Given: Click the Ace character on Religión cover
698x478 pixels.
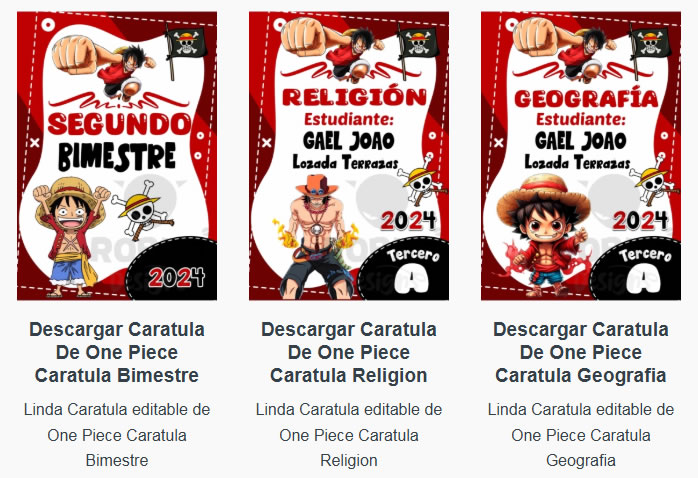Looking at the screenshot, I should pyautogui.click(x=317, y=237).
